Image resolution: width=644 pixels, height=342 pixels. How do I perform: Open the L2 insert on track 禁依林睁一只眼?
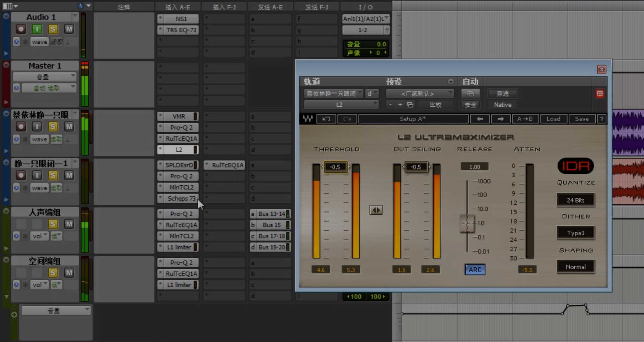179,150
